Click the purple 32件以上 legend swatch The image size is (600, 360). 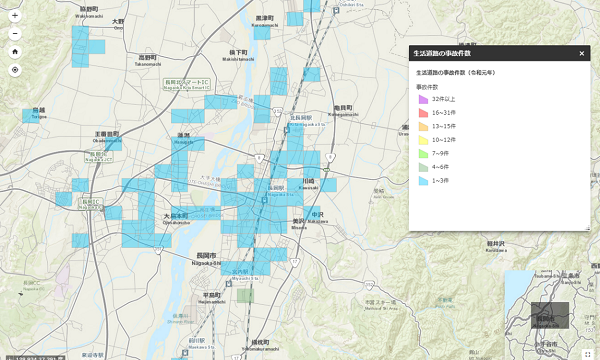click(423, 99)
